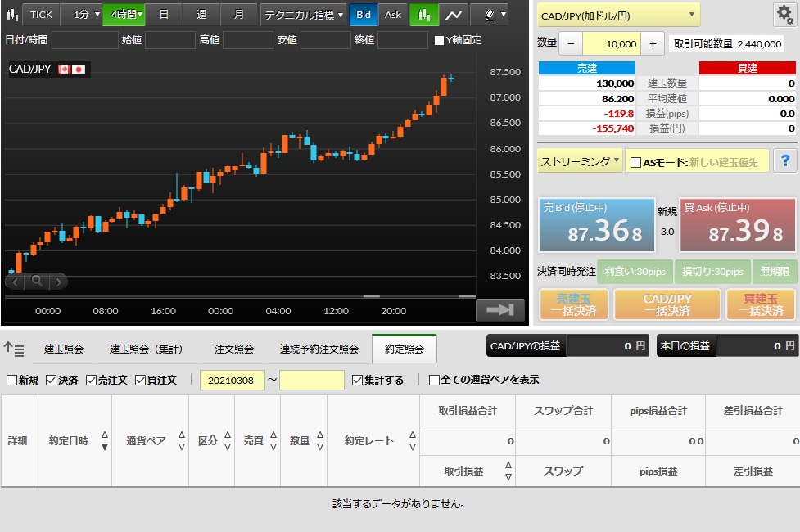The width and height of the screenshot is (800, 532).
Task: Sort by 約定日時 column arrows
Action: [105, 440]
